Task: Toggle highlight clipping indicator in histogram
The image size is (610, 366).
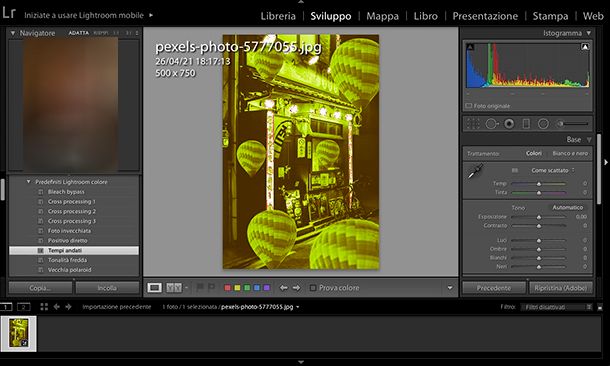Action: pyautogui.click(x=585, y=47)
